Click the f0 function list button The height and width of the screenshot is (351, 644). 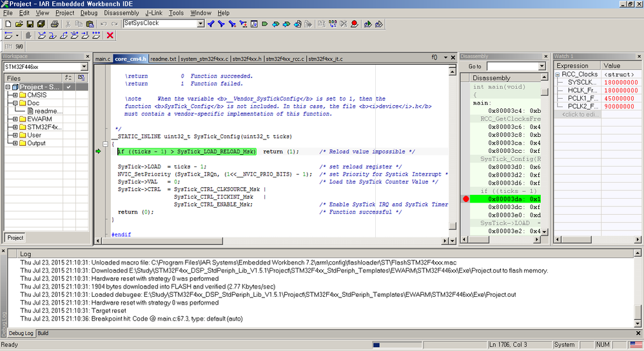coord(434,57)
